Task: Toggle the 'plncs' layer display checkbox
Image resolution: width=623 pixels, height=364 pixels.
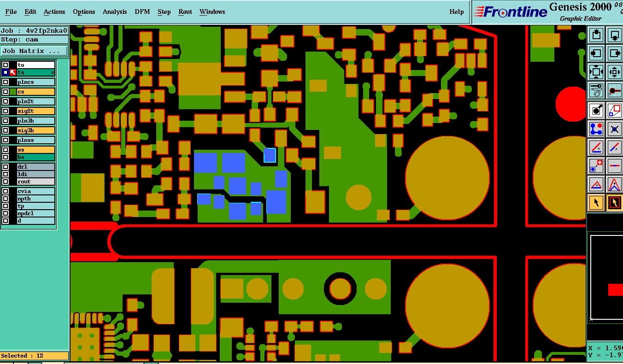Action: pyautogui.click(x=6, y=82)
